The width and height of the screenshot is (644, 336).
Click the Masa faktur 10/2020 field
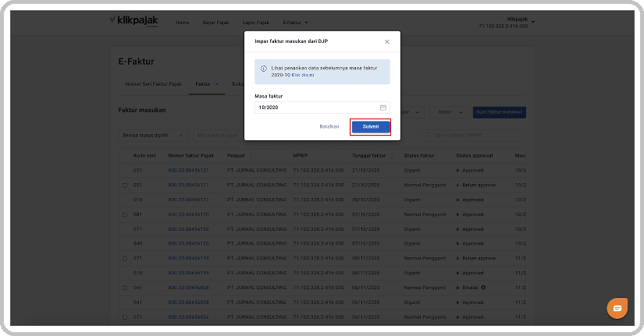tap(322, 108)
